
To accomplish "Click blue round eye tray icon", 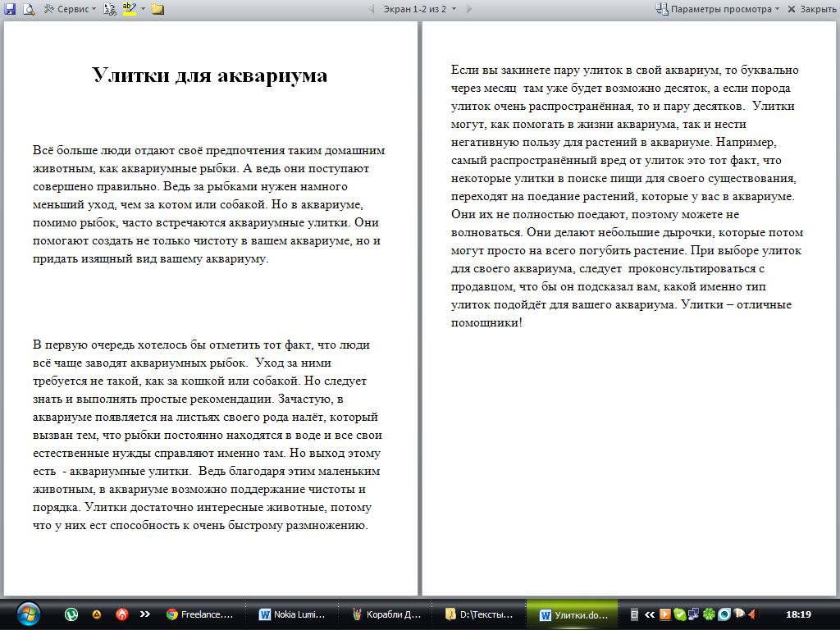I will (x=724, y=614).
